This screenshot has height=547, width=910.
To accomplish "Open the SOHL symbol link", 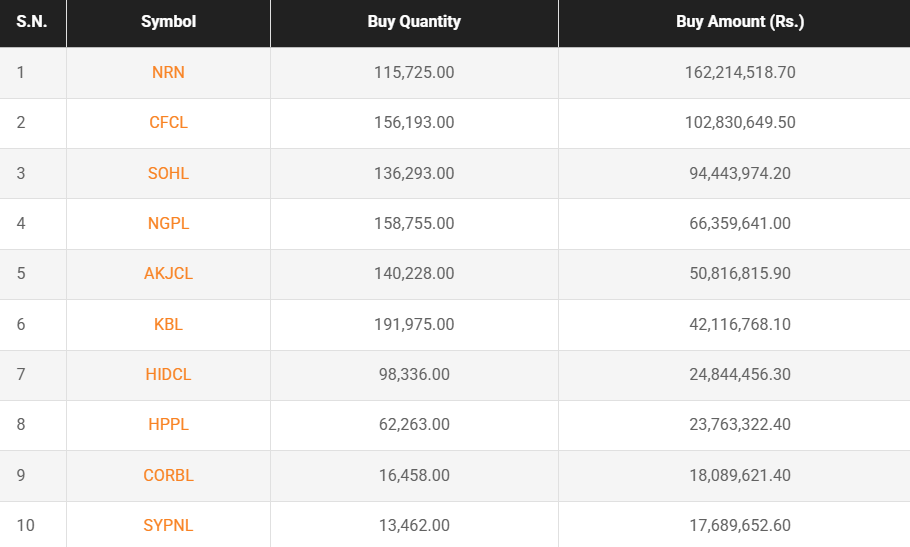I will tap(168, 173).
